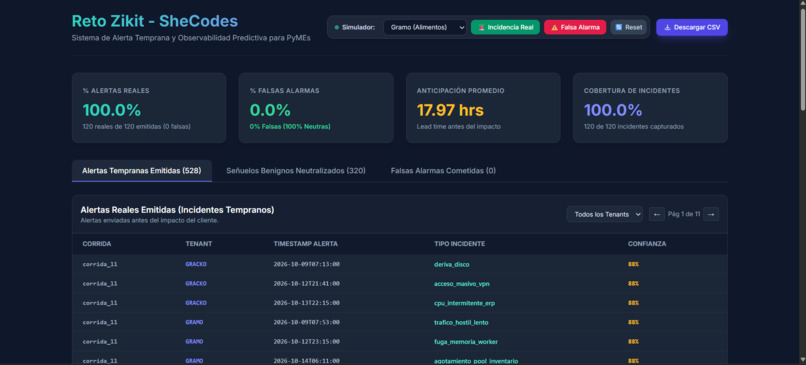The height and width of the screenshot is (365, 806).
Task: Click timestamp 2026-10-13T22:15:00
Action: tap(306, 303)
